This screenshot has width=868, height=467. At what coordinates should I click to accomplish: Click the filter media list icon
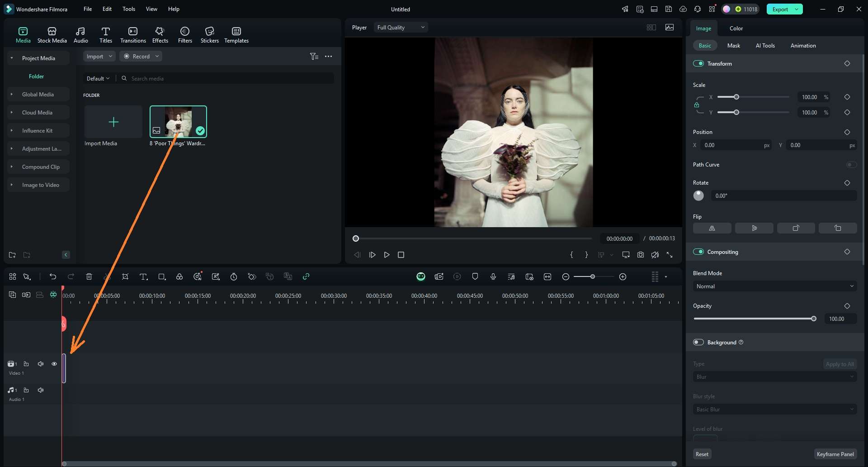[x=314, y=57]
